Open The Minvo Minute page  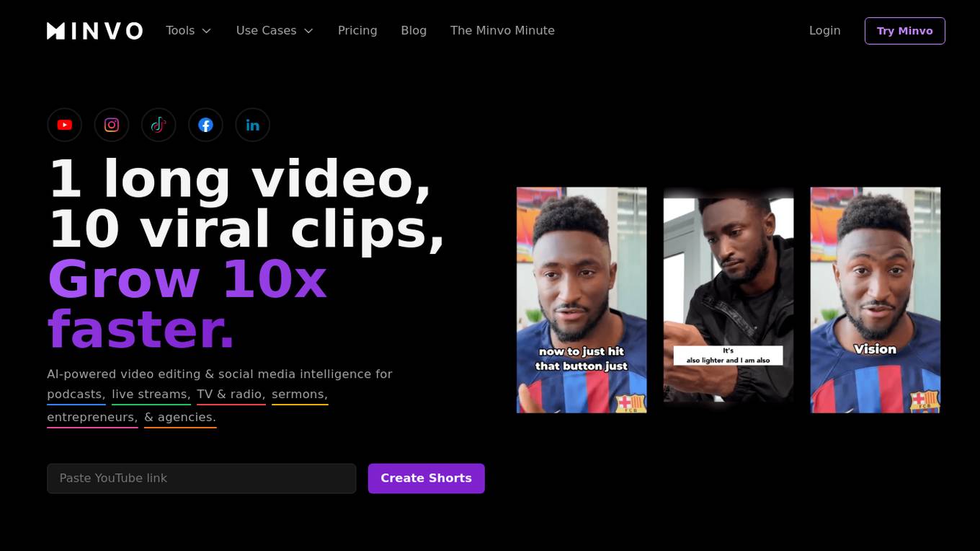(x=502, y=30)
